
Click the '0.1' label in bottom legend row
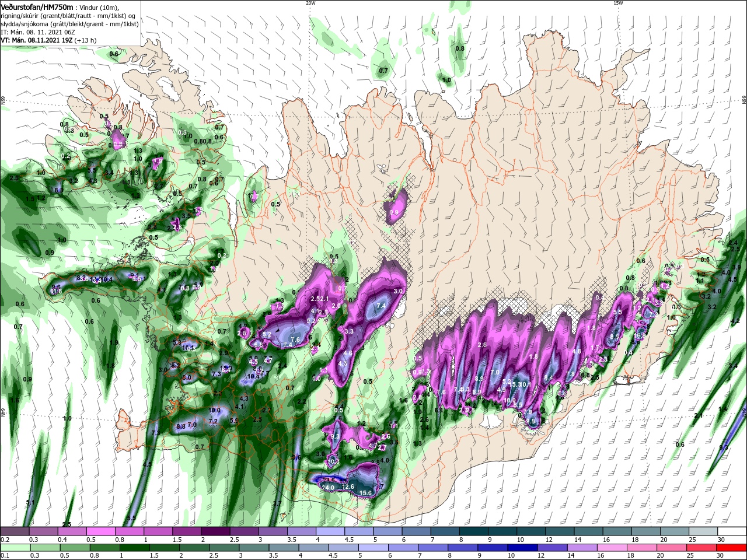[x=5, y=556]
